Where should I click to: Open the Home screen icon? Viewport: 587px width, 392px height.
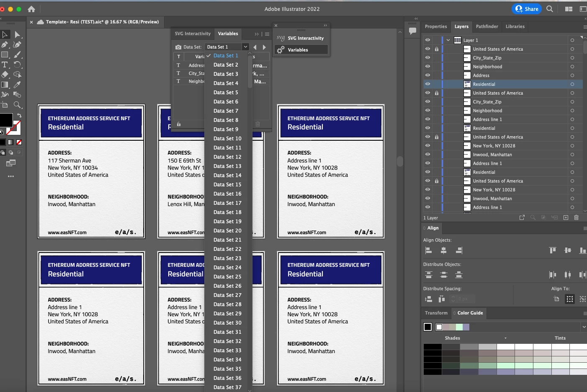pos(31,9)
